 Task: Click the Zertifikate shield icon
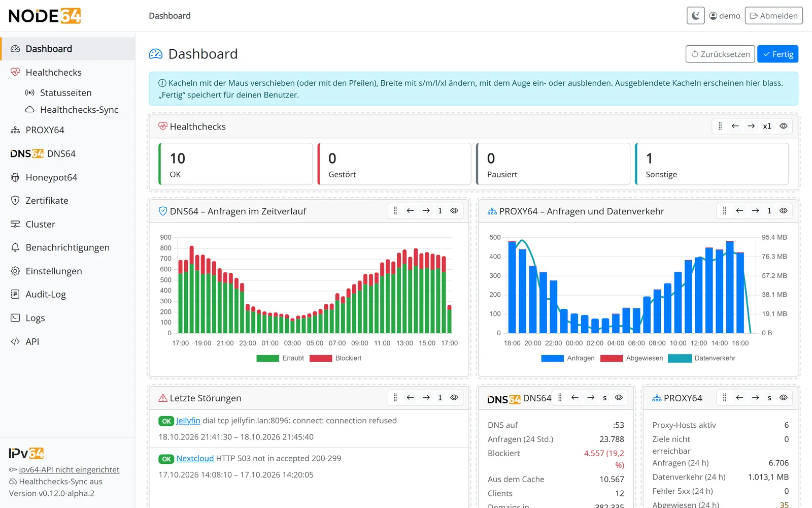point(15,201)
